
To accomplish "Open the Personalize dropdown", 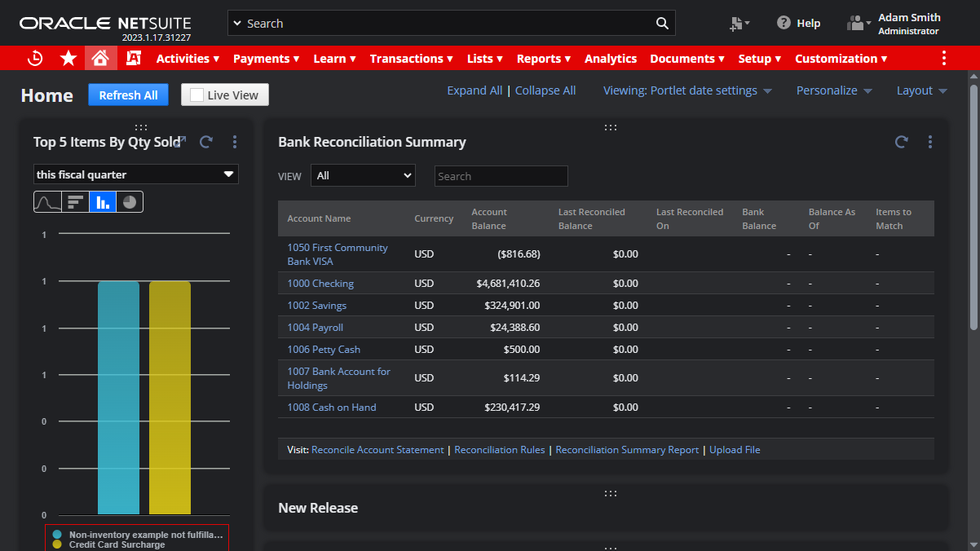I will pyautogui.click(x=833, y=90).
